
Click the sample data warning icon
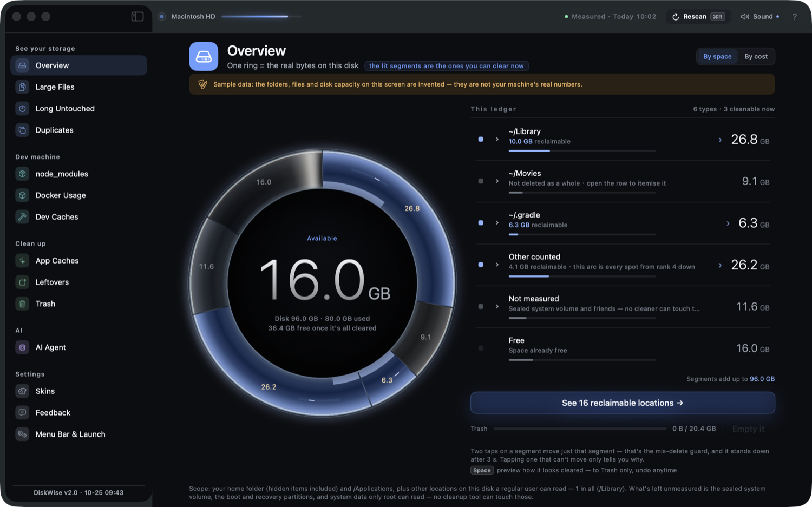click(202, 84)
